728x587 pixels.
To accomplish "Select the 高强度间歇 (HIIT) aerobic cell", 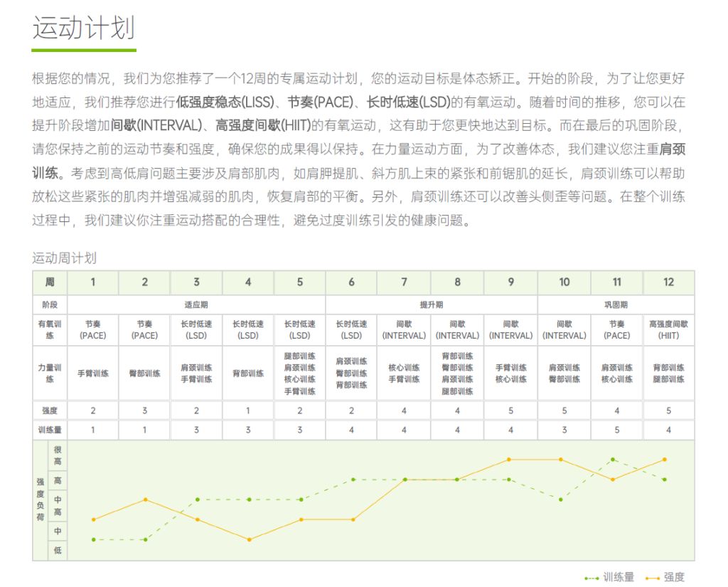I will [x=668, y=329].
